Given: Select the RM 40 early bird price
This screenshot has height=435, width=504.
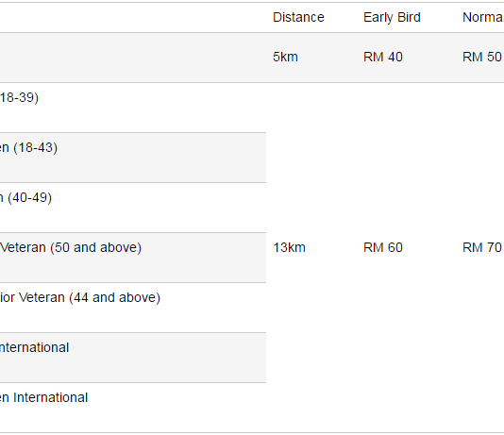Looking at the screenshot, I should click(x=383, y=58).
